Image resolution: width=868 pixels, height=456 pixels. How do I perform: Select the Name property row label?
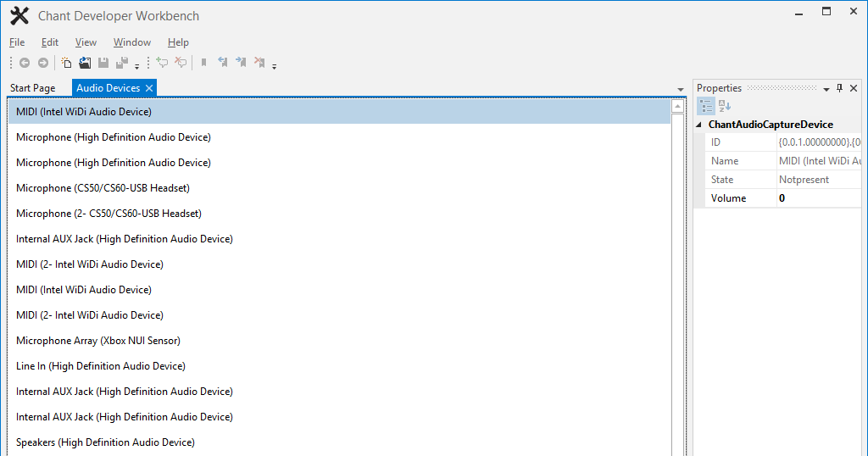pos(725,161)
